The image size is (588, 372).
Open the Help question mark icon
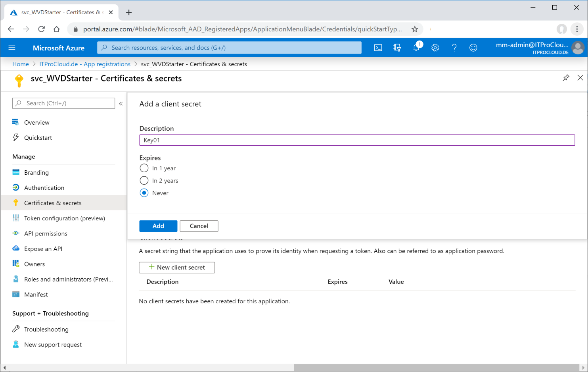[x=454, y=48]
